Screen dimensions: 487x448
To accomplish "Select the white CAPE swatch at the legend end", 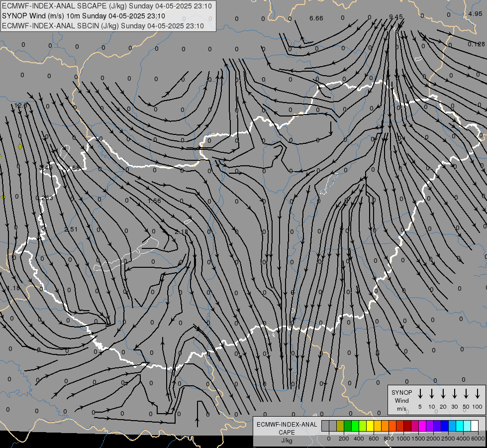I will tap(475, 426).
